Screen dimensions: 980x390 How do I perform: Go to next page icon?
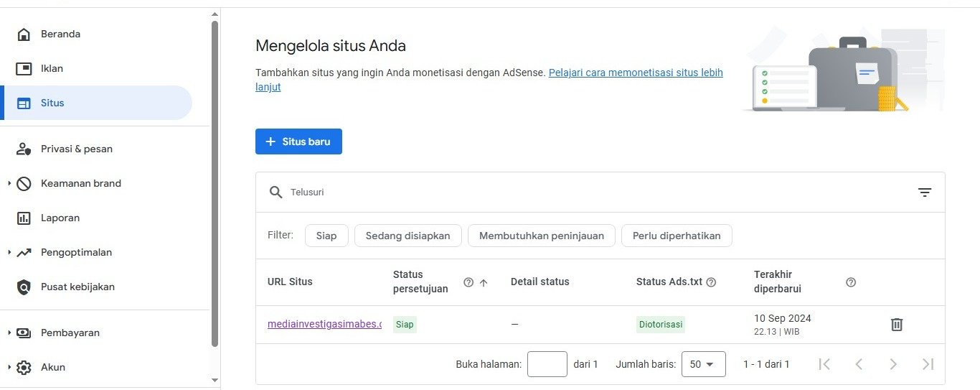[893, 364]
